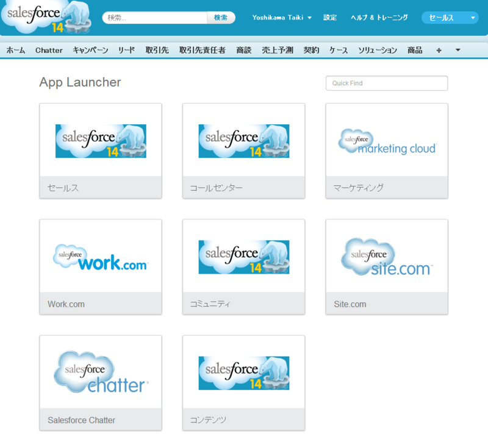This screenshot has height=448, width=488.
Task: Launch the Salesforce chatter app logo
Action: point(101,372)
